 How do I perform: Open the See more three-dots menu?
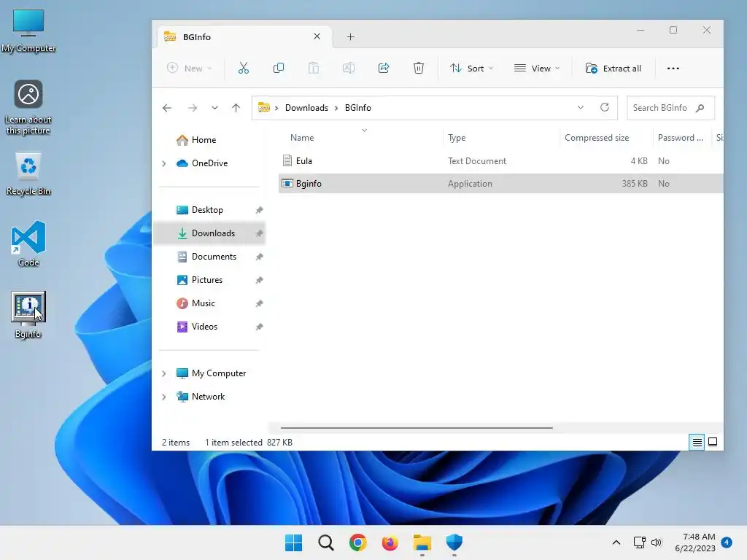coord(673,68)
